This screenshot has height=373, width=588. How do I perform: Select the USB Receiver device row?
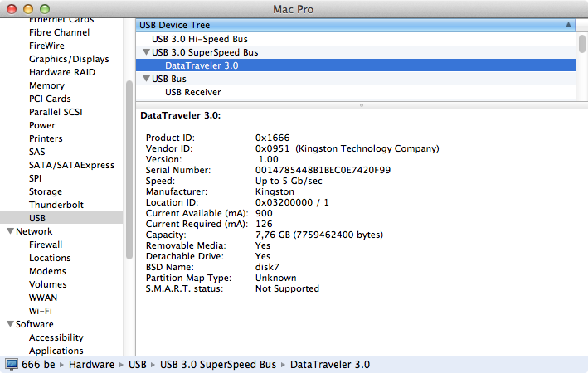(356, 92)
